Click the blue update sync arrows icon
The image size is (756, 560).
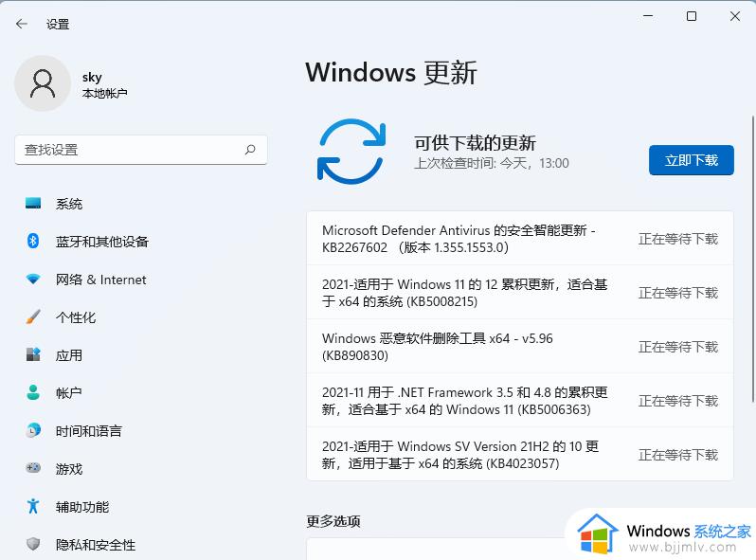(351, 151)
